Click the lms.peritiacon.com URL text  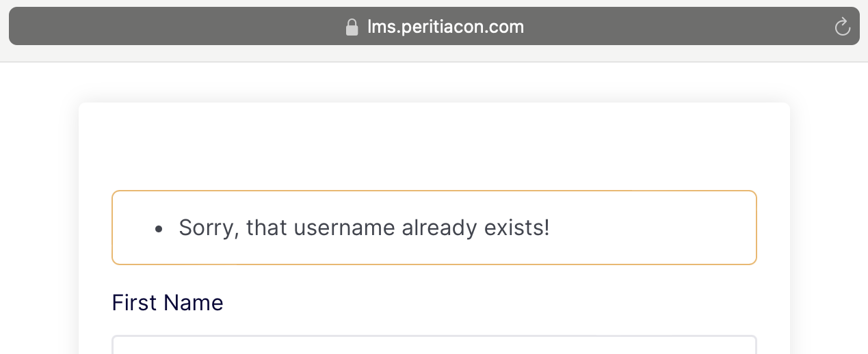(445, 27)
